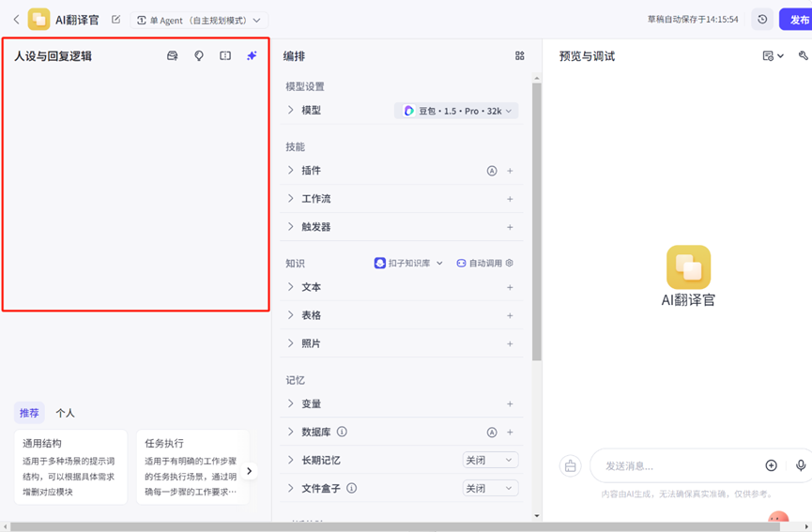Add 文本 knowledge with plus icon
The image size is (812, 532).
510,287
